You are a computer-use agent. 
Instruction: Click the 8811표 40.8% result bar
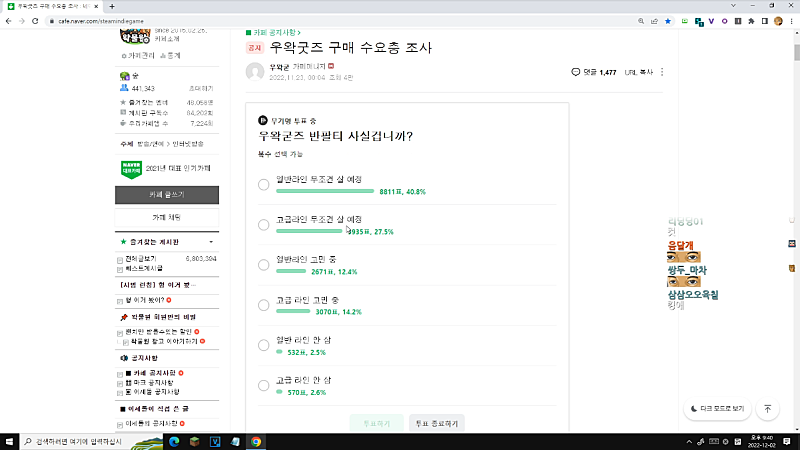click(x=325, y=191)
